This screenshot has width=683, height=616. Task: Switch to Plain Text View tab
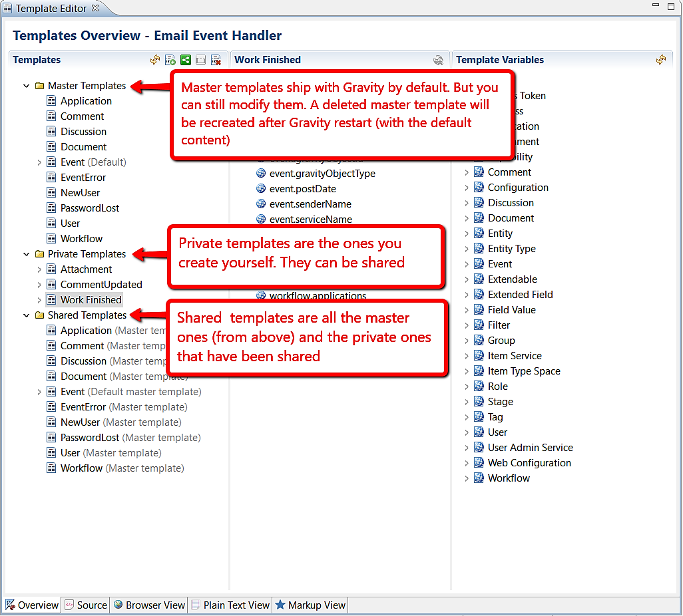pyautogui.click(x=230, y=605)
